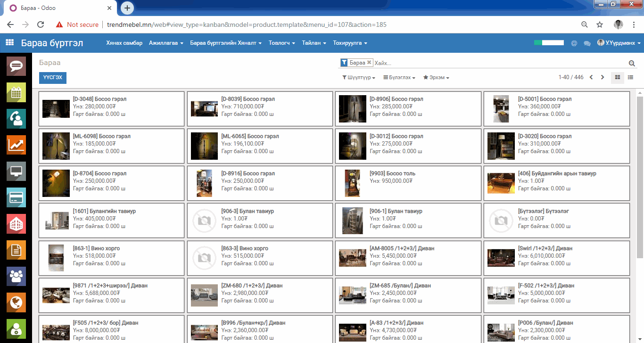Open conversations icon in top navbar
This screenshot has width=644, height=343.
587,43
